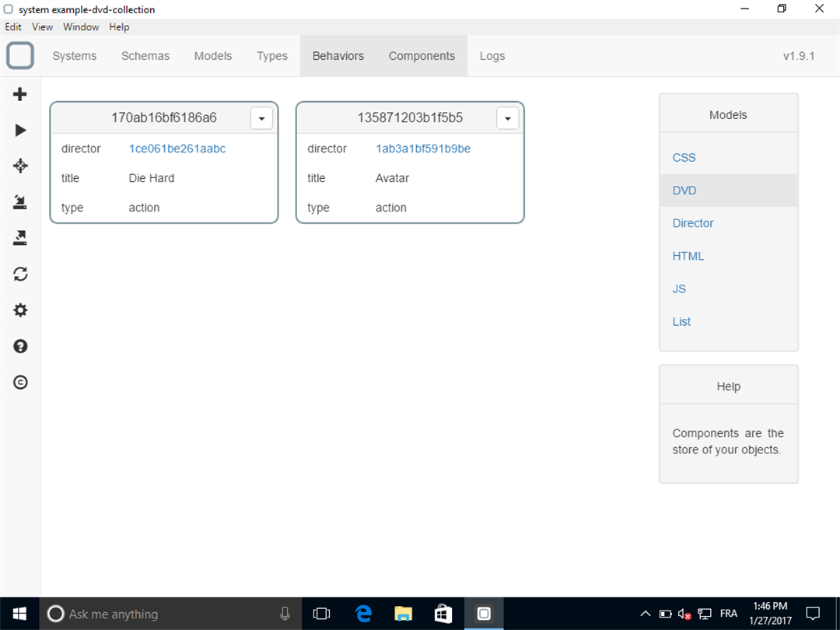Open help with the question mark icon
This screenshot has width=840, height=630.
pyautogui.click(x=20, y=346)
